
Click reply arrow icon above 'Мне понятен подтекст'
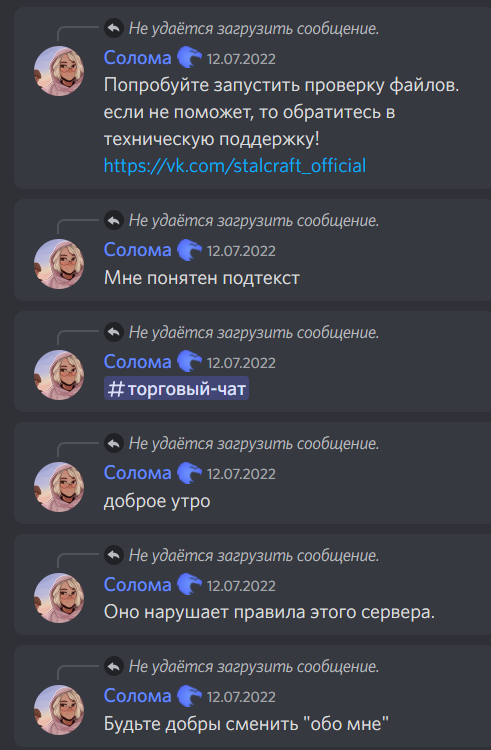point(114,221)
